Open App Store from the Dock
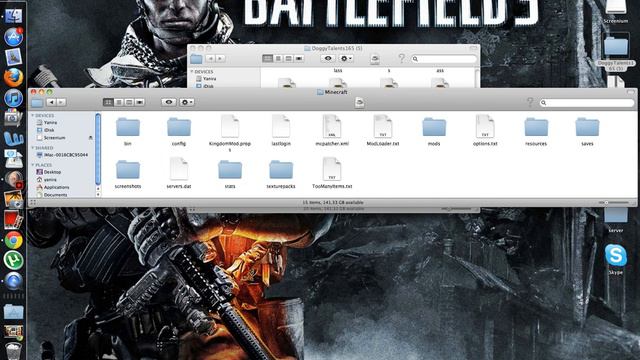The width and height of the screenshot is (640, 360). coord(13,36)
